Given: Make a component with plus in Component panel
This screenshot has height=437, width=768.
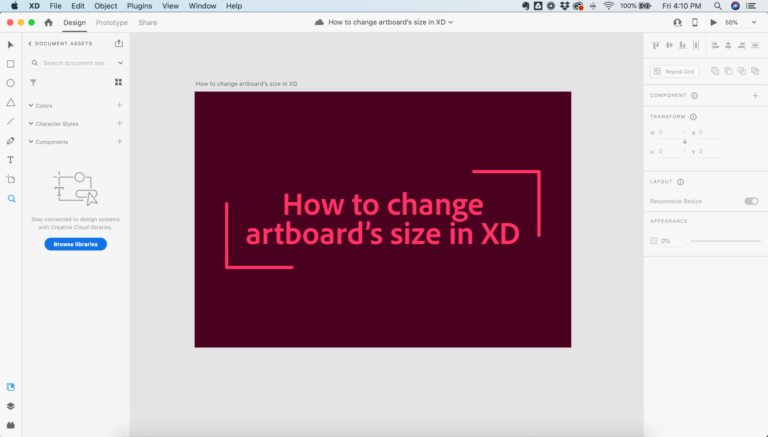Looking at the screenshot, I should 755,96.
